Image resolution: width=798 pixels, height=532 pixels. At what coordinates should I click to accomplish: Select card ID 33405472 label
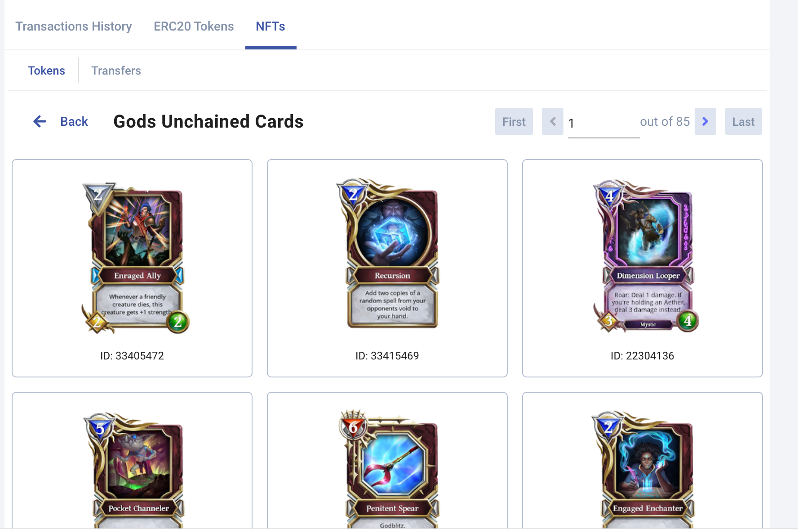(x=132, y=356)
